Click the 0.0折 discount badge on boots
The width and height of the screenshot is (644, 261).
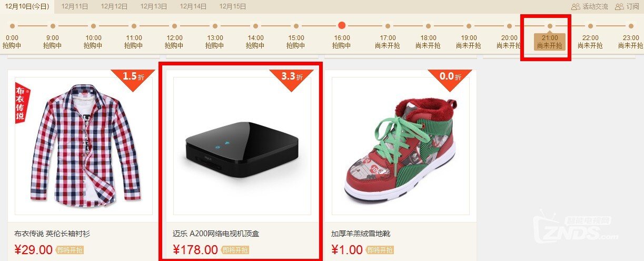tap(450, 80)
